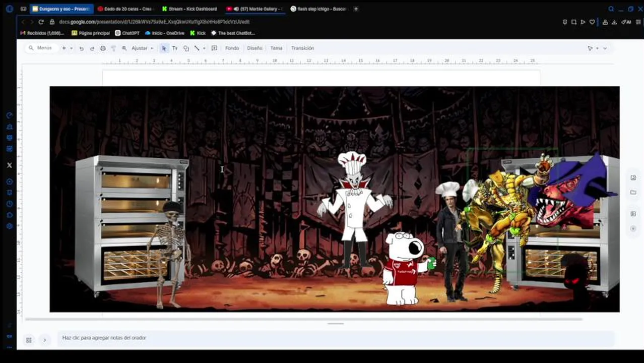Click the pin icon in browser address bar
Viewport: 644px width, 363px height.
565,22
